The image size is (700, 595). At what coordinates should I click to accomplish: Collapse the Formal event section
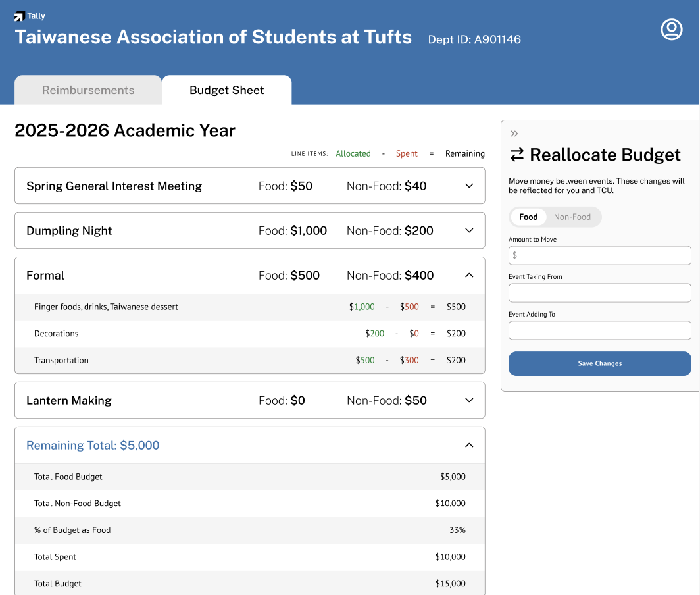point(469,275)
